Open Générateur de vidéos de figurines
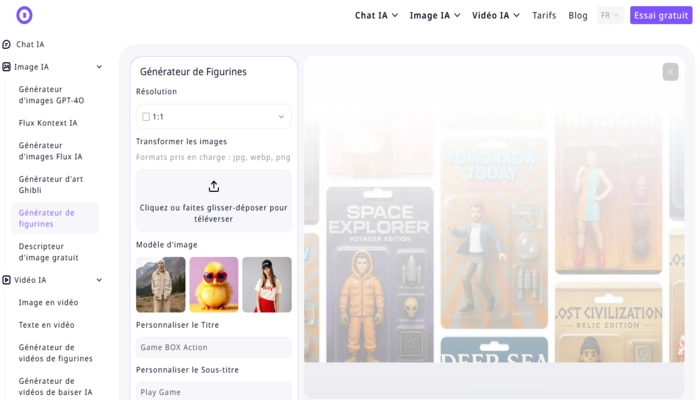700x400 pixels. [55, 353]
